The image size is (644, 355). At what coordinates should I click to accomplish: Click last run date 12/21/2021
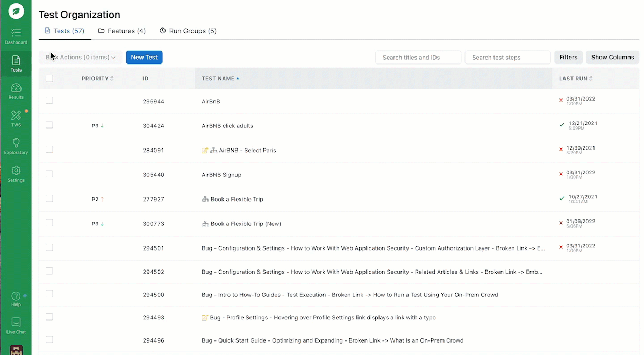coord(583,123)
